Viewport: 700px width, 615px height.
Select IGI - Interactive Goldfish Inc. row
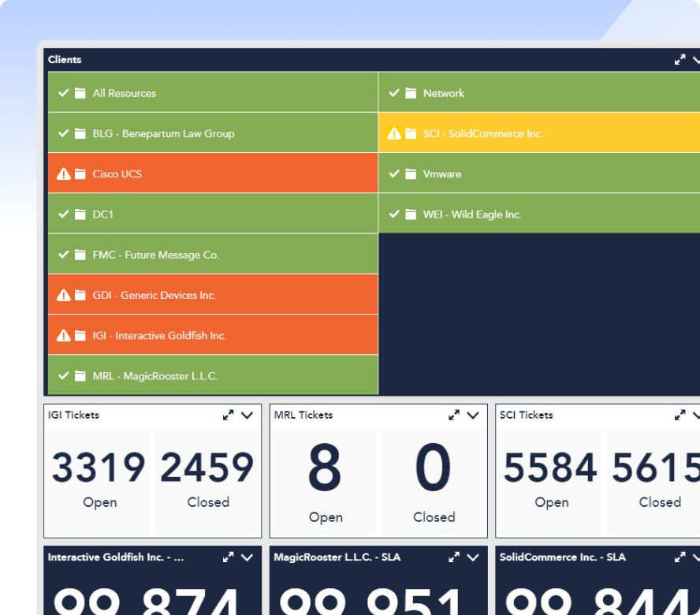tap(213, 335)
